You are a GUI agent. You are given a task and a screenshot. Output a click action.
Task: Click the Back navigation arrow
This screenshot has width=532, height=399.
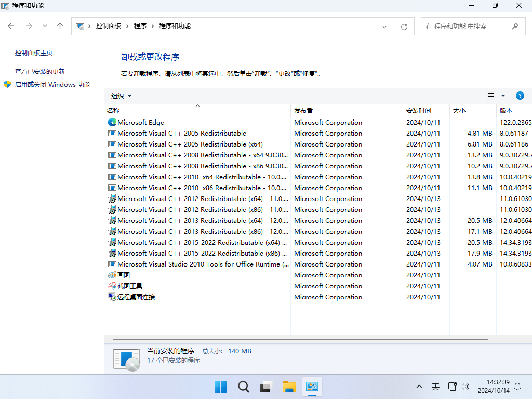pyautogui.click(x=11, y=26)
